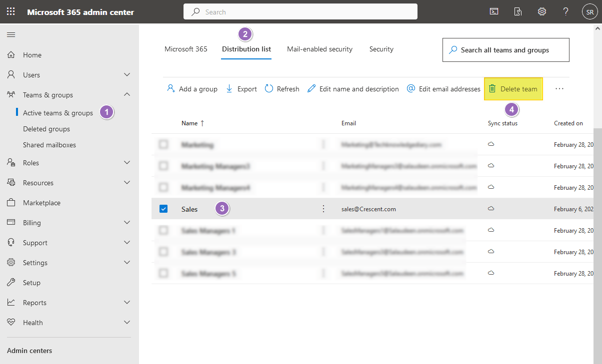Switch to the Mail-enabled security tab

pyautogui.click(x=320, y=49)
